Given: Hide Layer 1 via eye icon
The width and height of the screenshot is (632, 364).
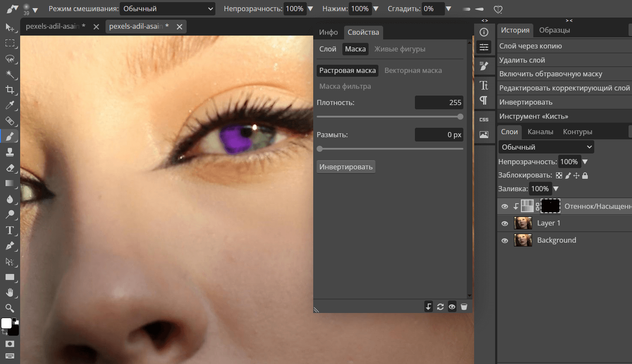Looking at the screenshot, I should [x=505, y=223].
